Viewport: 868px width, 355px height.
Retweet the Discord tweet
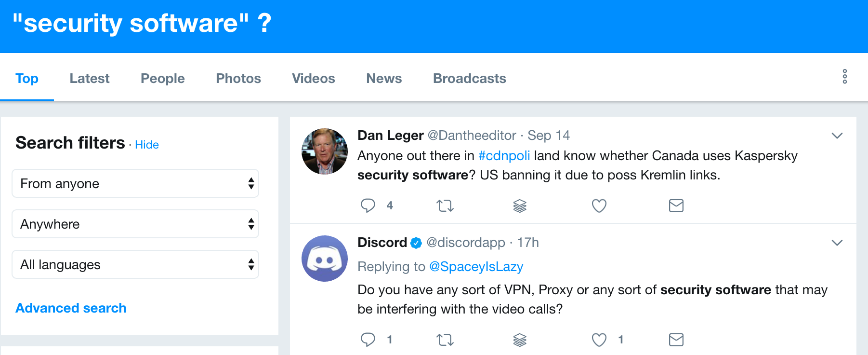tap(445, 340)
